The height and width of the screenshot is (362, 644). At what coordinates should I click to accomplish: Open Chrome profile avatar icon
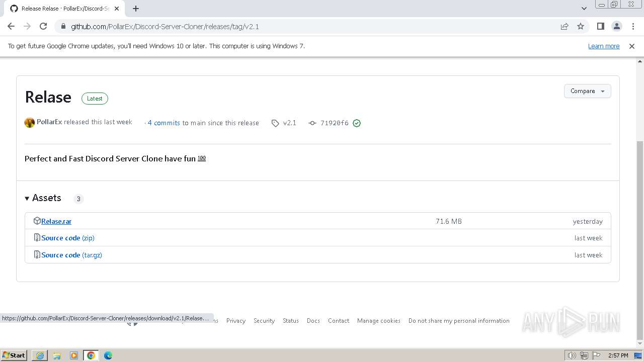[x=616, y=26]
